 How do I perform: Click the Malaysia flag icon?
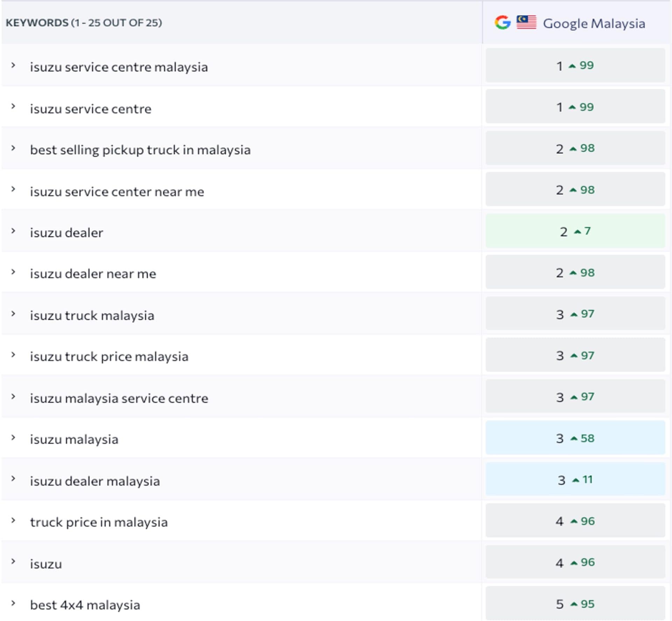(x=526, y=22)
